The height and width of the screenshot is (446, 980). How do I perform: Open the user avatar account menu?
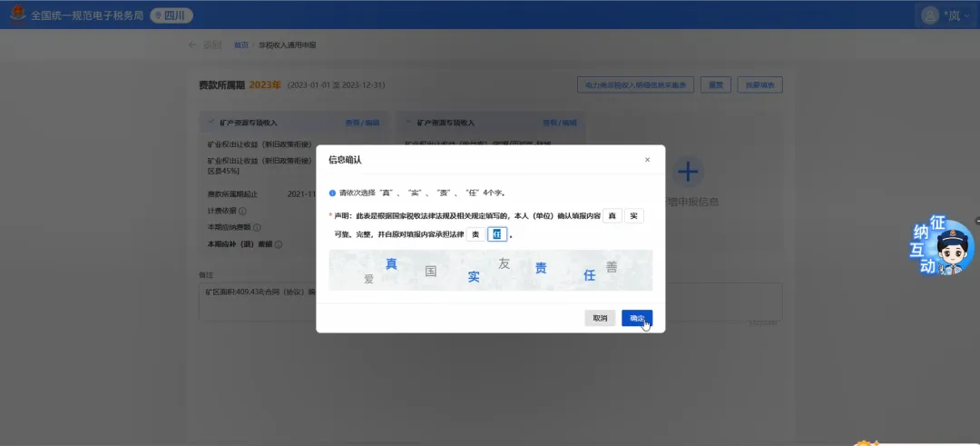tap(929, 15)
